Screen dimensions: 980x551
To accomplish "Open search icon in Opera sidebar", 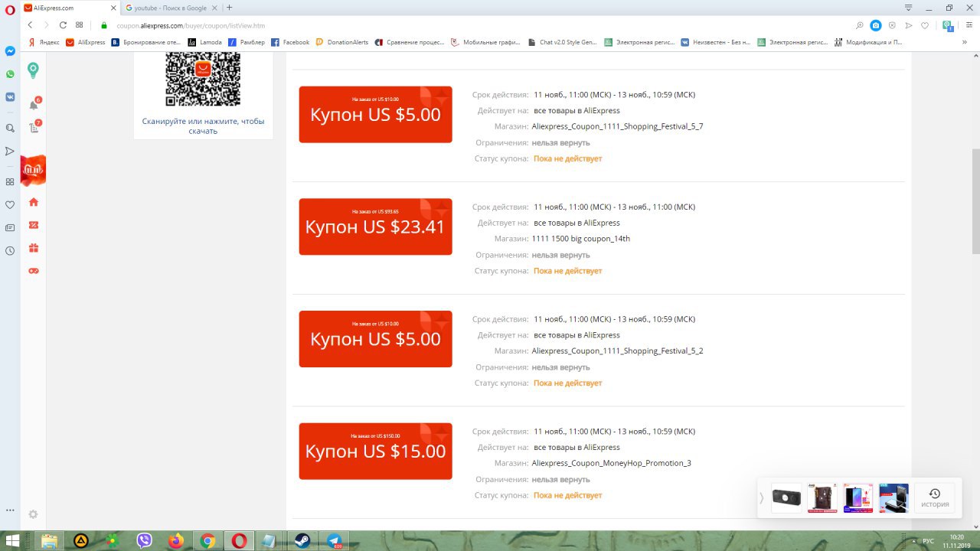I will 11,128.
